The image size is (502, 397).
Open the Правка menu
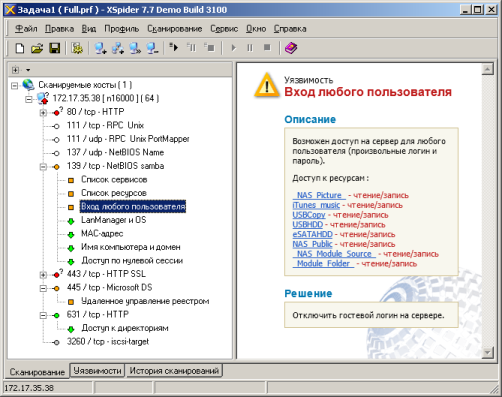59,29
